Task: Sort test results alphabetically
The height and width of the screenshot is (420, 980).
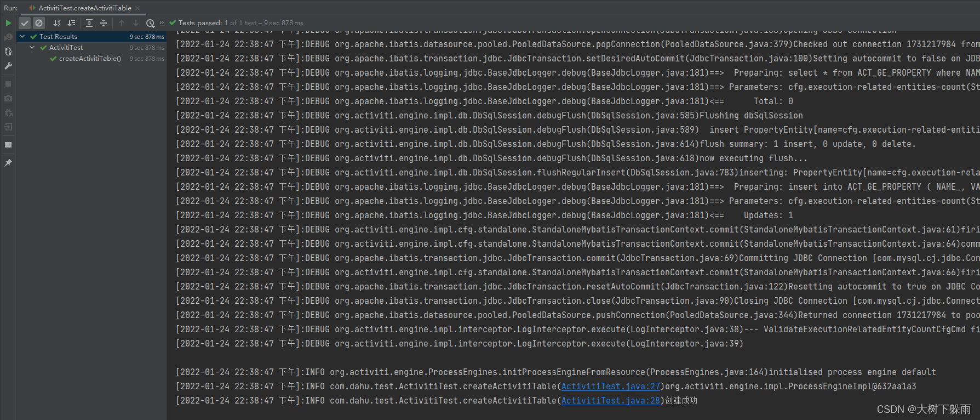Action: click(x=57, y=23)
